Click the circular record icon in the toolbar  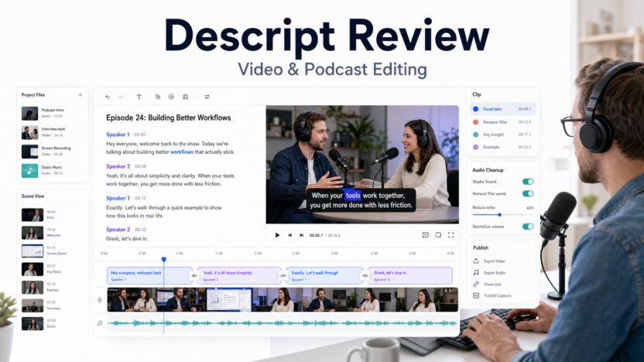point(171,97)
